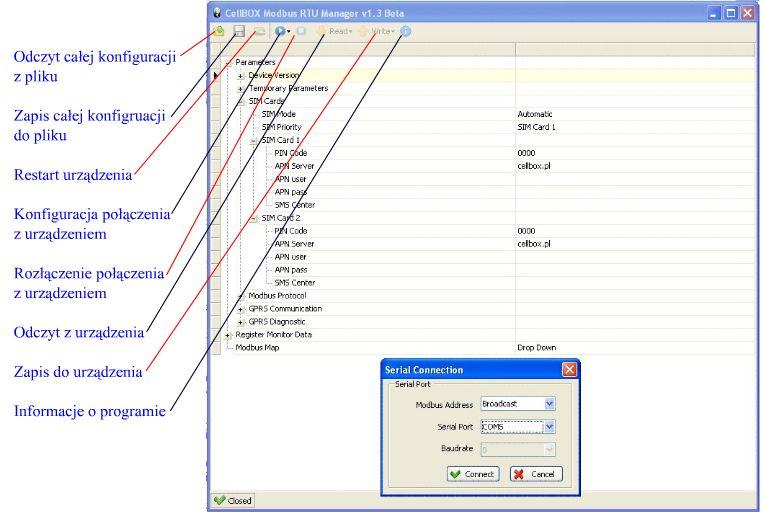Click the Closed status bar indicator
Image resolution: width=764 pixels, height=512 pixels.
click(233, 500)
